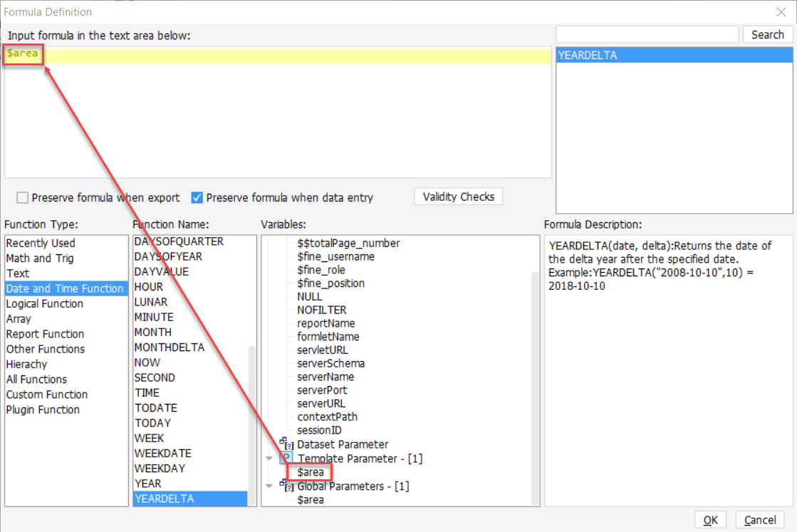797x532 pixels.
Task: Confirm the formula with OK
Action: pyautogui.click(x=710, y=519)
